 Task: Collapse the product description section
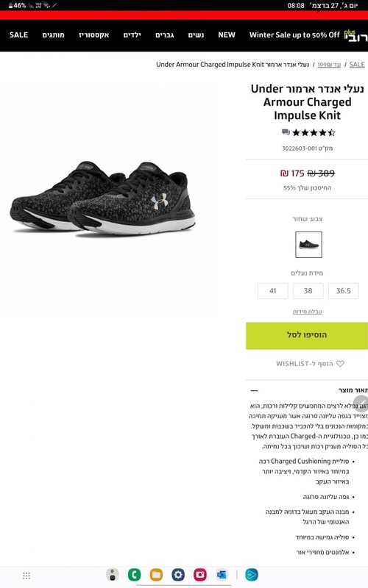[254, 390]
